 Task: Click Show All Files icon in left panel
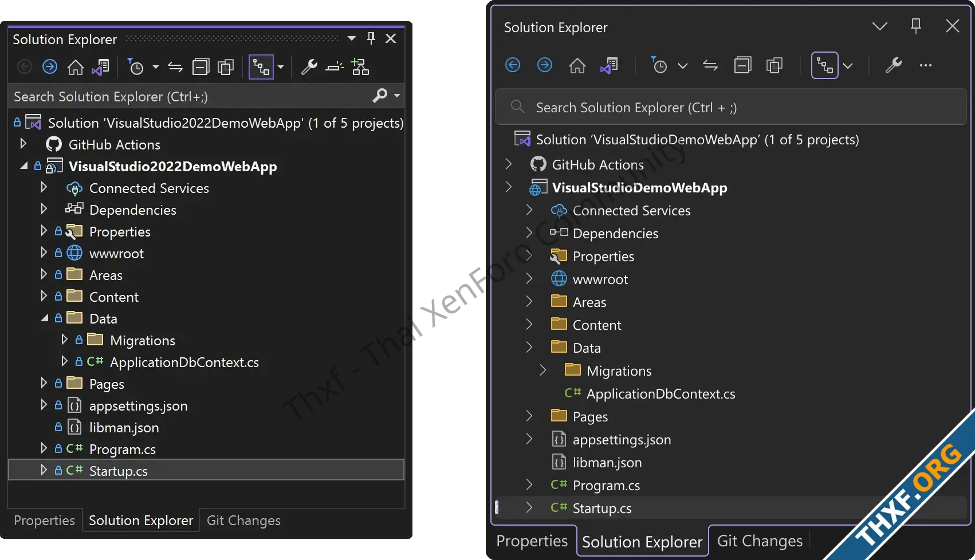pyautogui.click(x=226, y=67)
